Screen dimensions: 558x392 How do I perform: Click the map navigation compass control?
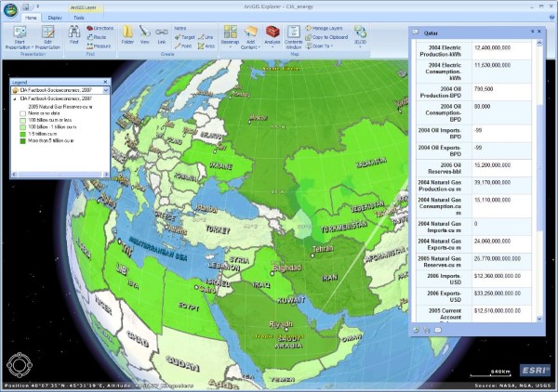(20, 365)
